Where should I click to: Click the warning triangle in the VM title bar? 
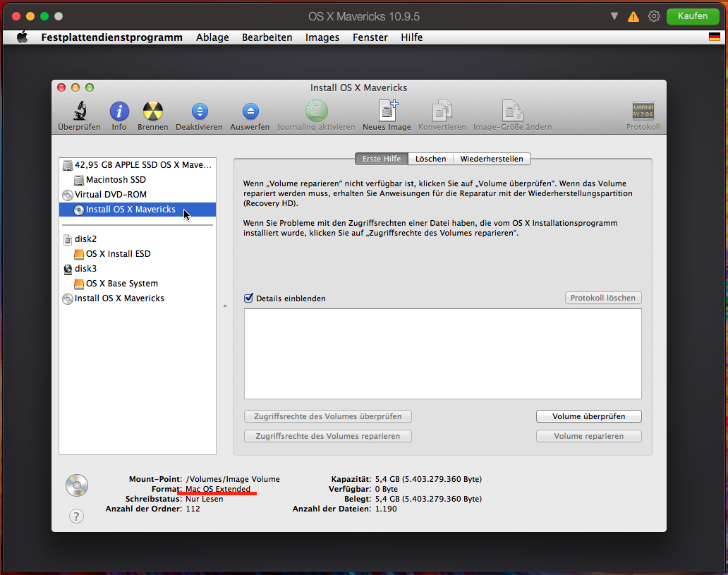coord(633,17)
